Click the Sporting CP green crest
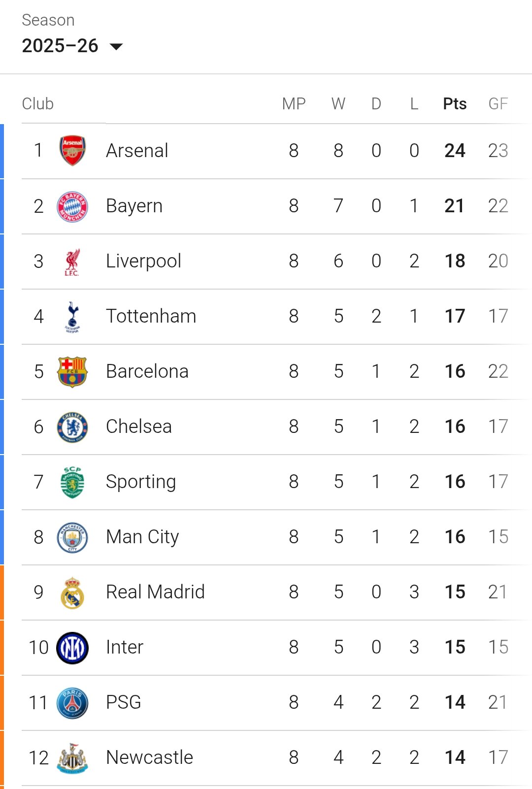 pyautogui.click(x=72, y=482)
